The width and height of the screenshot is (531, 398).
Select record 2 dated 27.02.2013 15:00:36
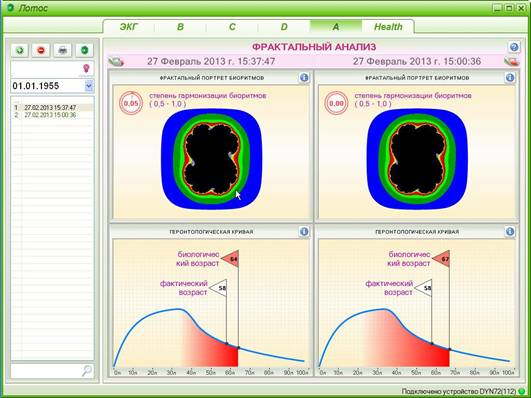52,115
